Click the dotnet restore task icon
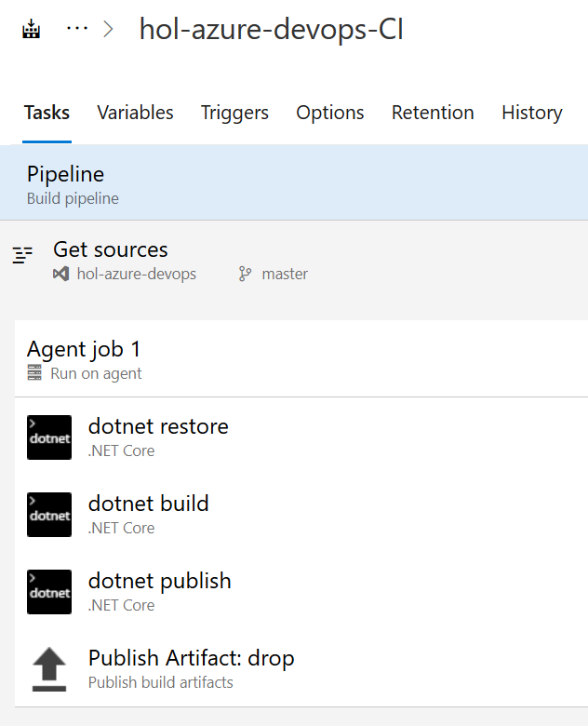Image resolution: width=588 pixels, height=726 pixels. [49, 437]
